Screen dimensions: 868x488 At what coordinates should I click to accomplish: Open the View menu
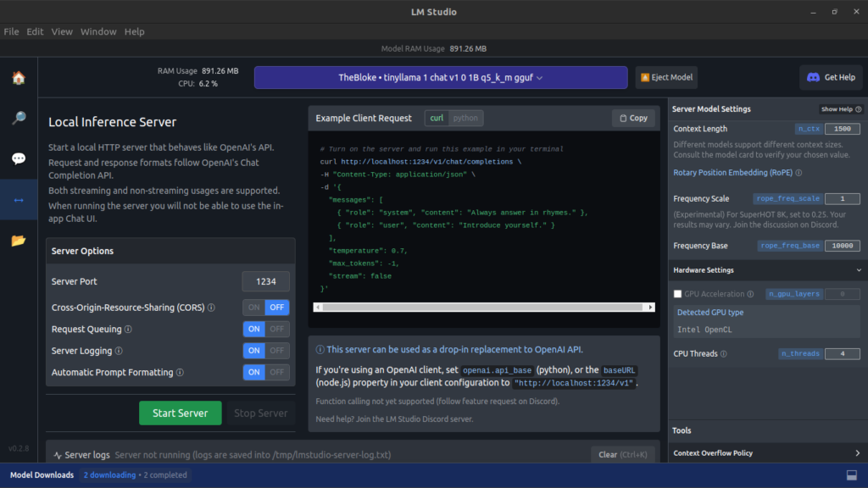tap(62, 31)
